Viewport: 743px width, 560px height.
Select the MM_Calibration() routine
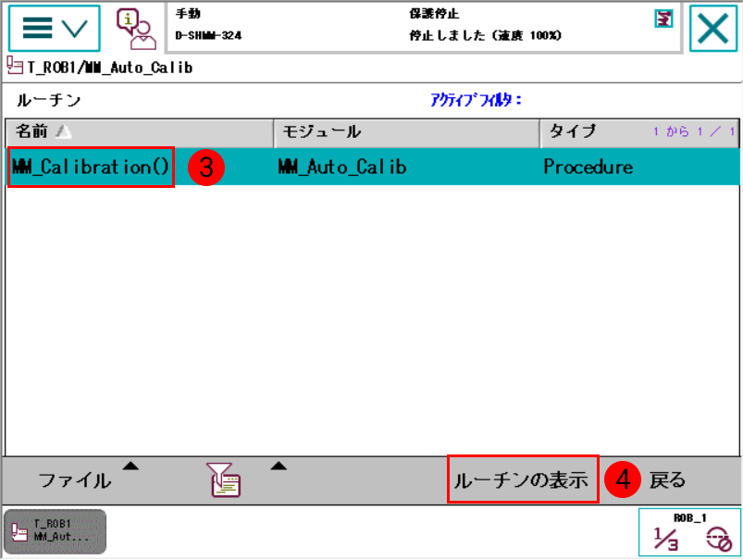[x=91, y=167]
